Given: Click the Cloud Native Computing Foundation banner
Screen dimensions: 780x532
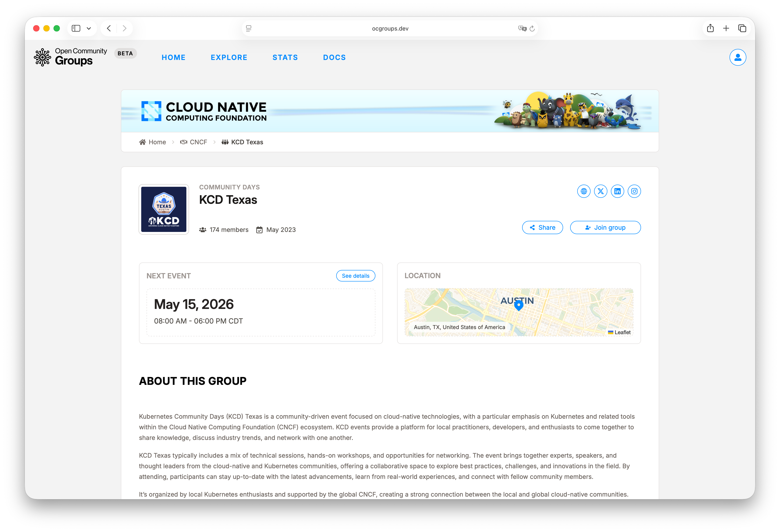Looking at the screenshot, I should [x=390, y=111].
